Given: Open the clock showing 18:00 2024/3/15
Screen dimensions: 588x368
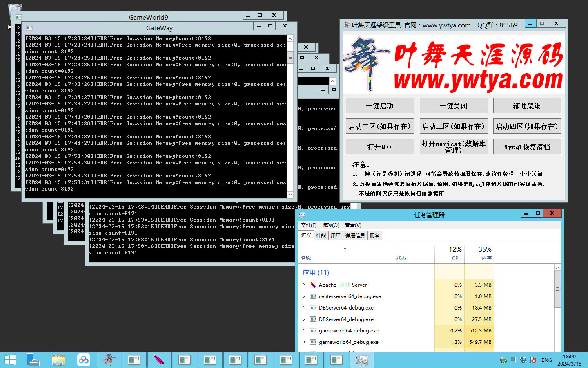Looking at the screenshot, I should [x=569, y=360].
